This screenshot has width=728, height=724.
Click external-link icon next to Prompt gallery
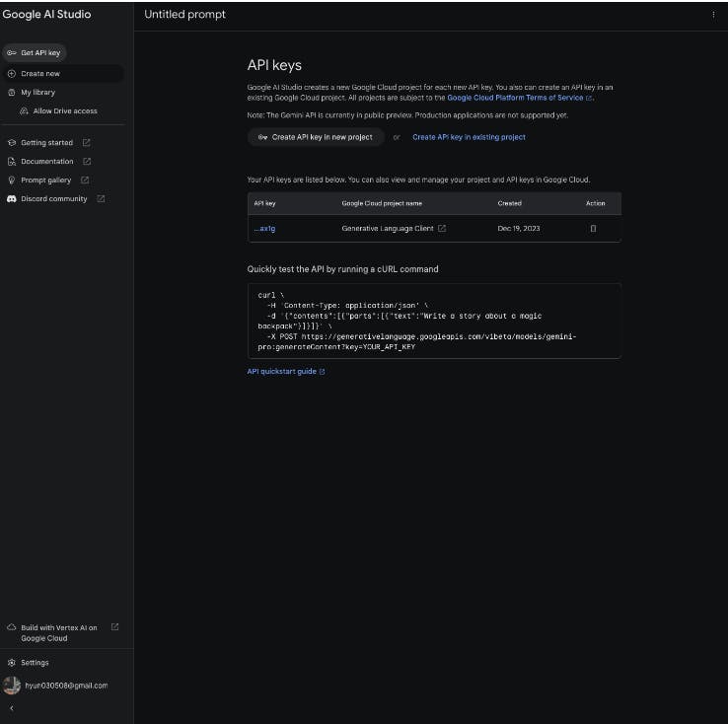(85, 180)
